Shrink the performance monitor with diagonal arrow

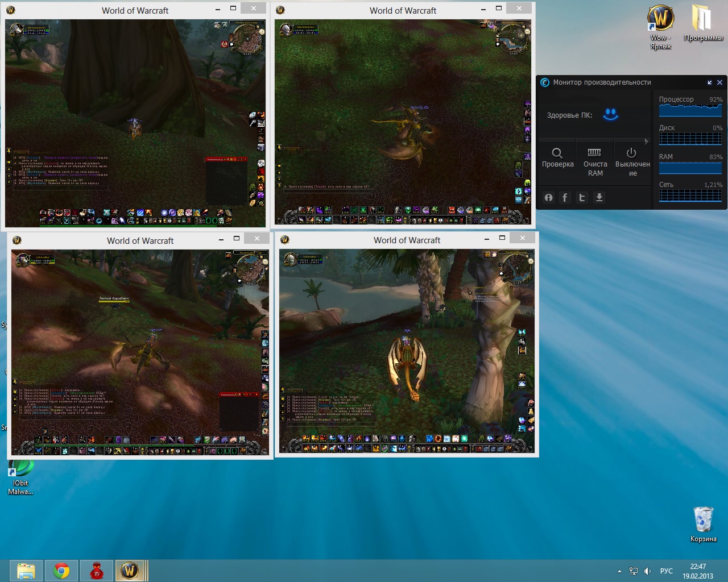(710, 82)
